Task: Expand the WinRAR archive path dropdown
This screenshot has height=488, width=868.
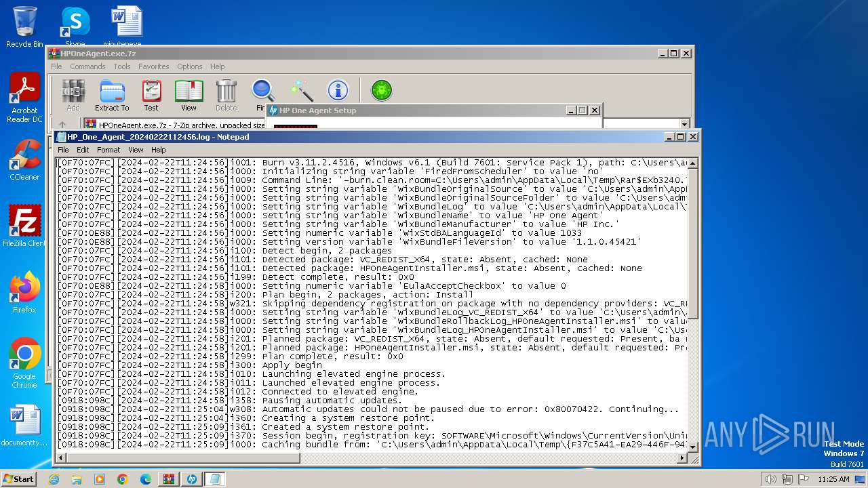Action: click(x=684, y=125)
